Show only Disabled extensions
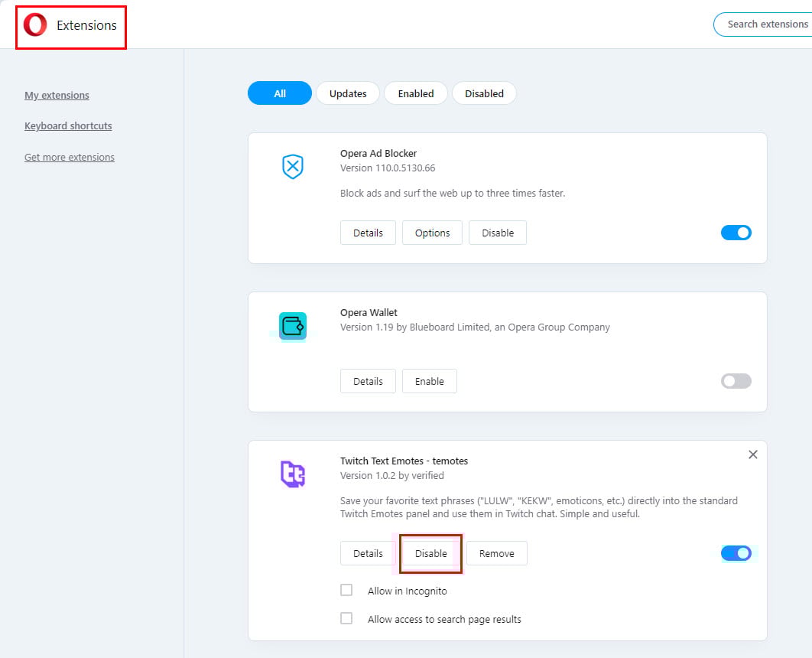 point(484,93)
